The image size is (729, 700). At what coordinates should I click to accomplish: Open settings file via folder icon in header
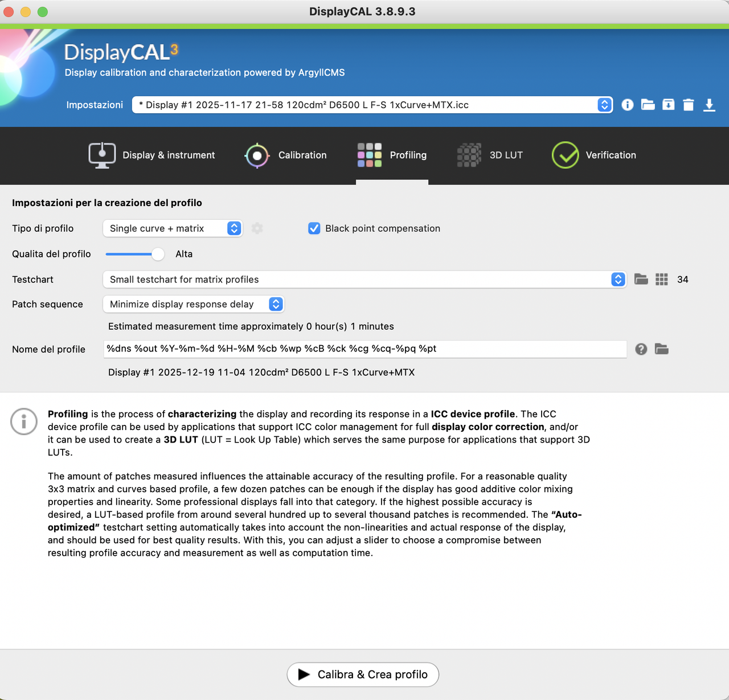click(648, 105)
